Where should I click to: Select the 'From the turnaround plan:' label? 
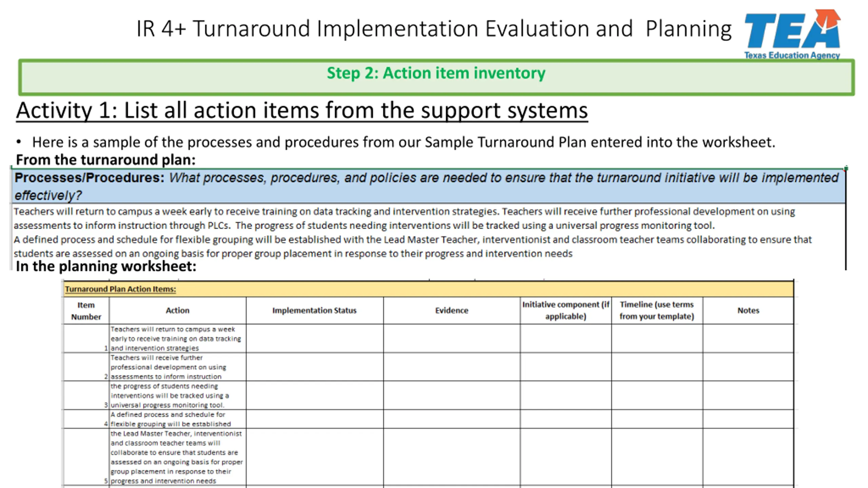click(x=106, y=160)
